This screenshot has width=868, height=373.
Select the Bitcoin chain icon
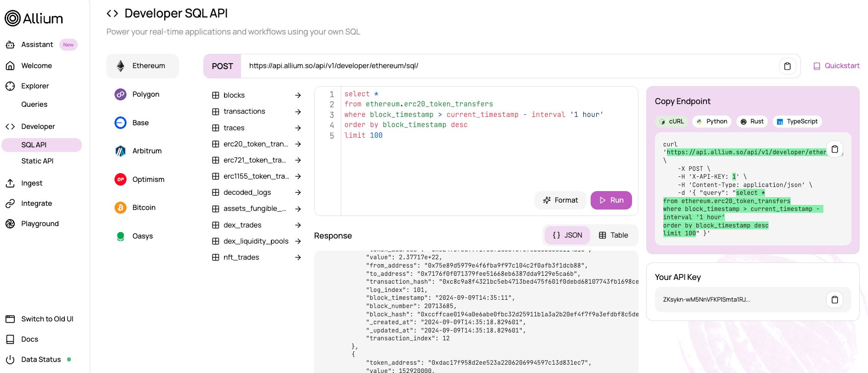point(121,208)
